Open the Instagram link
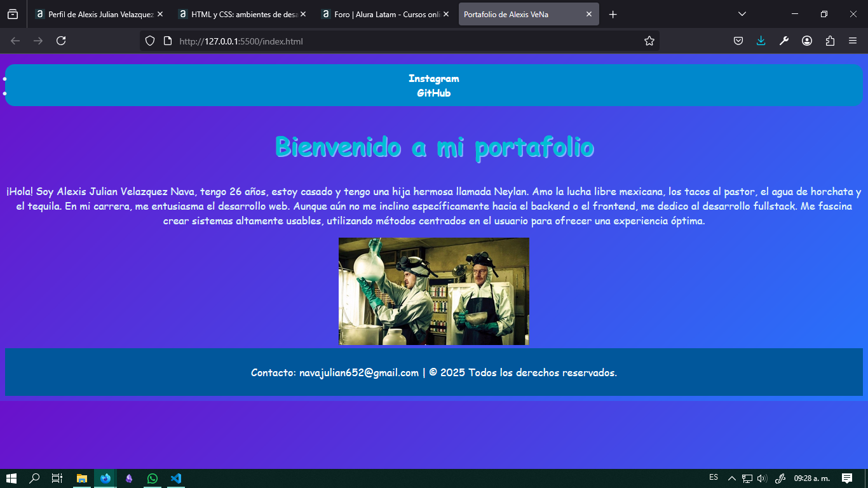 434,79
